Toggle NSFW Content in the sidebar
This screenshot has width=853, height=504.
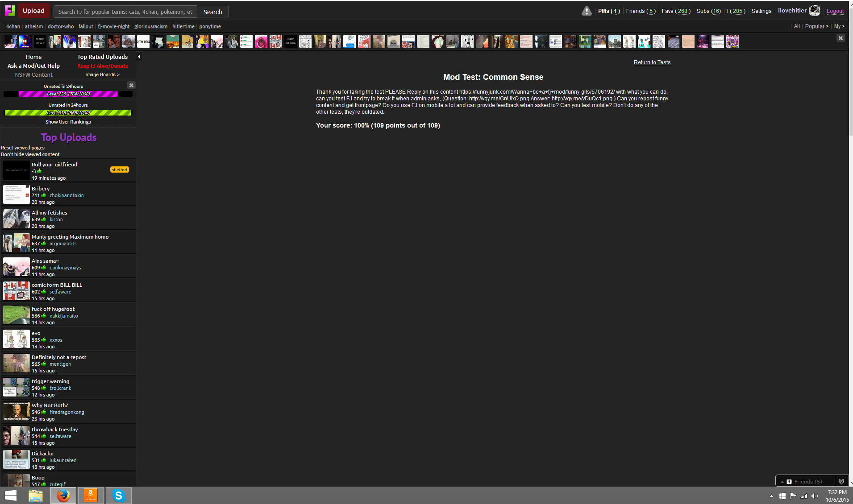tap(33, 75)
